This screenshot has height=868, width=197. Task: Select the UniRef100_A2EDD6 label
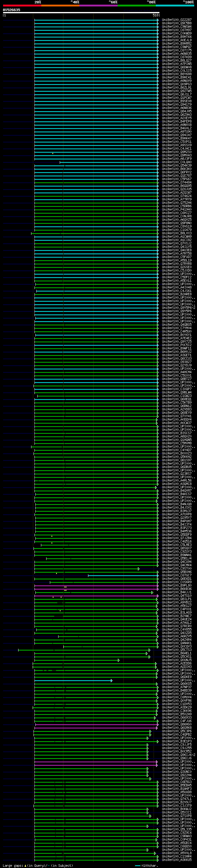tap(176, 664)
